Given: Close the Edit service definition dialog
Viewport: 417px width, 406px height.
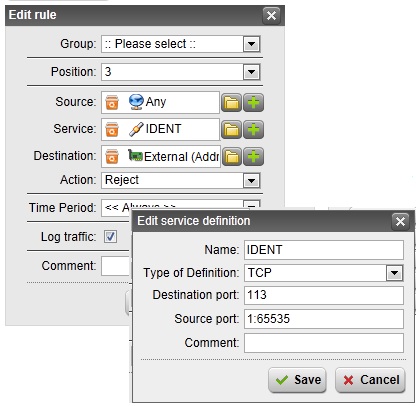Looking at the screenshot, I should point(400,221).
